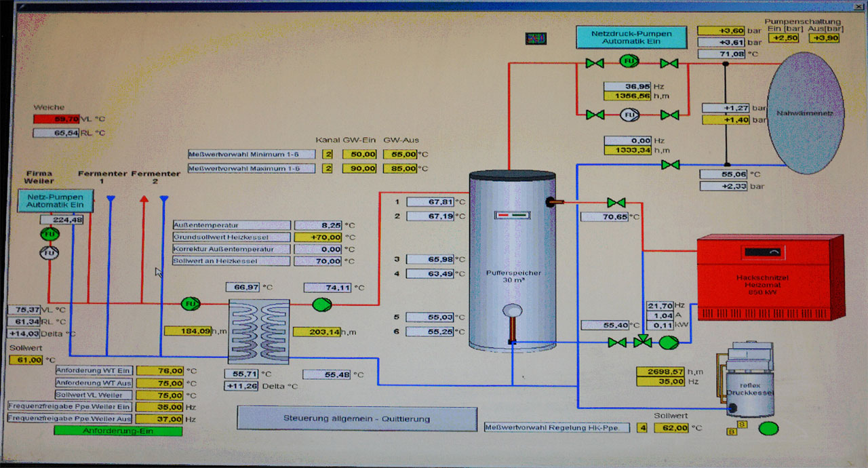Select the Meßwertvorwahl Maximum 1-6 channel box
The height and width of the screenshot is (468, 868).
tap(328, 168)
